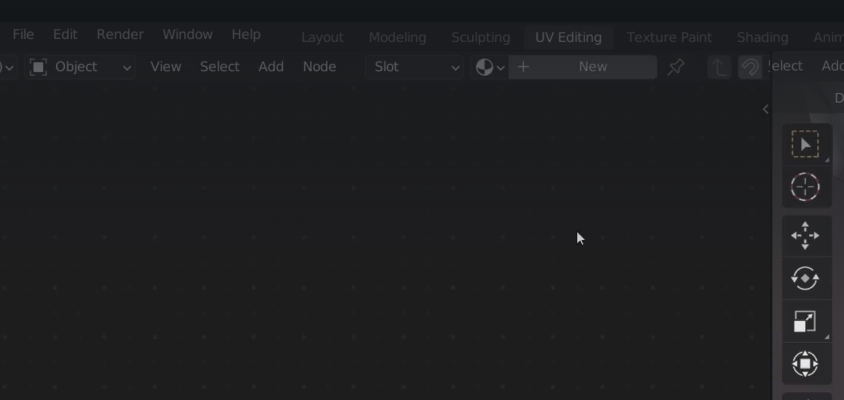Select the Cursor tool
The width and height of the screenshot is (844, 400).
pyautogui.click(x=805, y=187)
